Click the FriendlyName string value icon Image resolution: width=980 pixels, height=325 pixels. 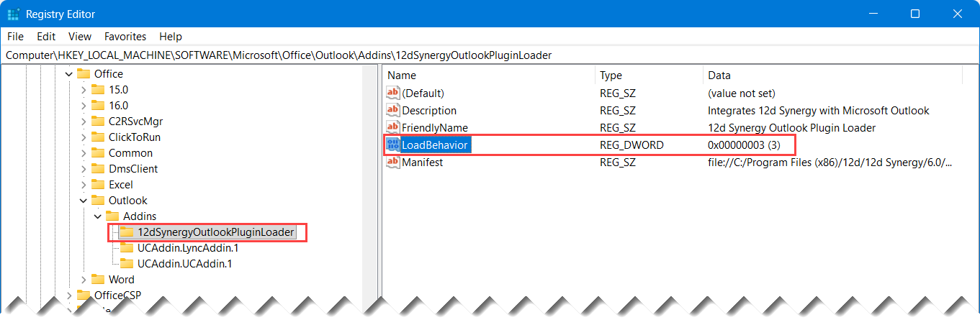[392, 128]
